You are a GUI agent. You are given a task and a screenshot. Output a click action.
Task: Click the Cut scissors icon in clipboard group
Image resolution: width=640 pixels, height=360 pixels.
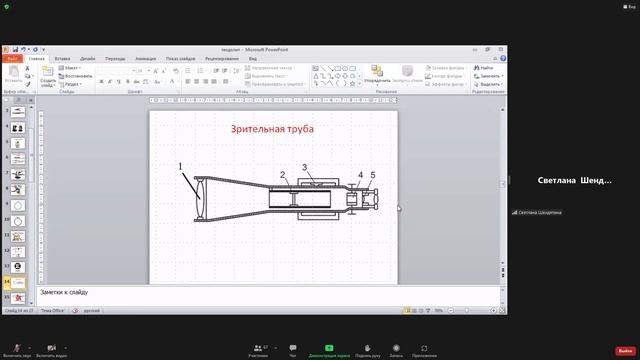point(27,69)
